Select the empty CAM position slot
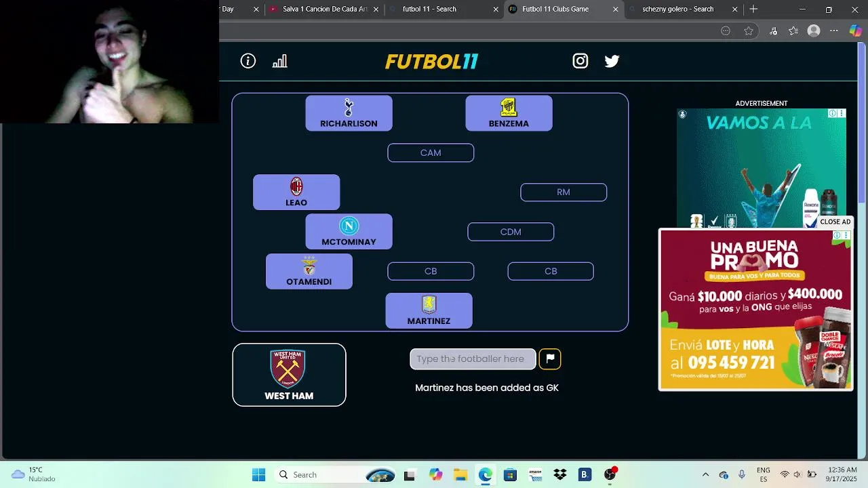 431,152
